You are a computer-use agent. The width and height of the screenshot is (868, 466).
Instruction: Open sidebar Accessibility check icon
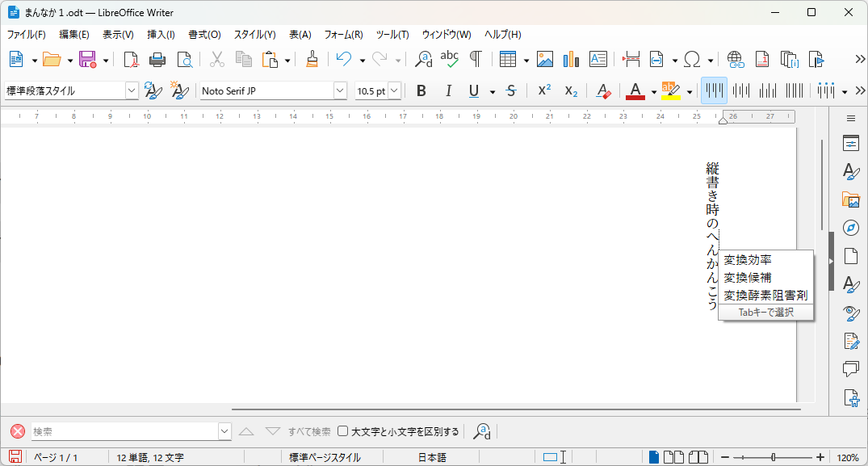pos(851,398)
